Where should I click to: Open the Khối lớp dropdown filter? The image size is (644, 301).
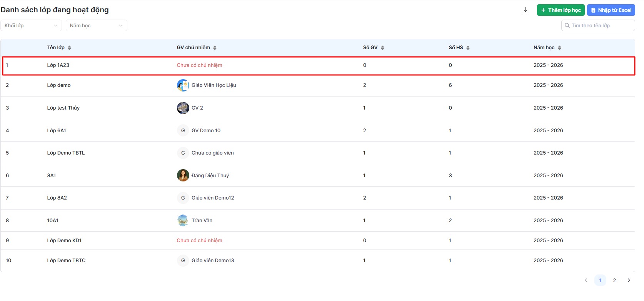(x=31, y=26)
